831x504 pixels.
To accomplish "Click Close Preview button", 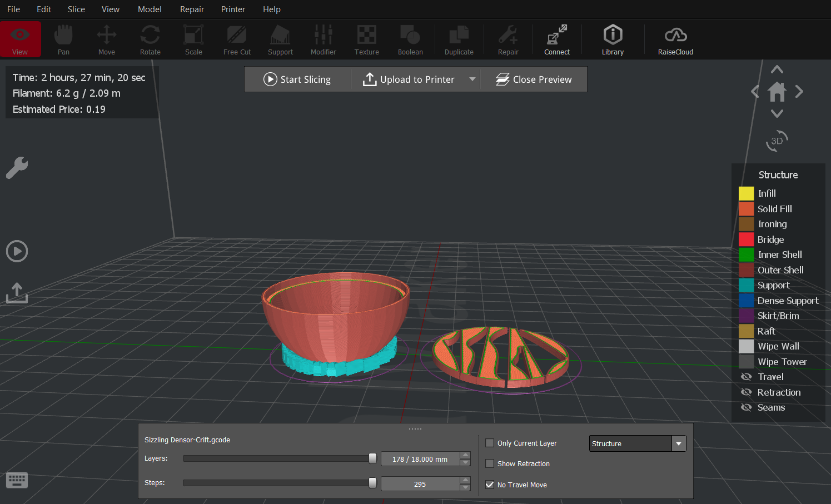I will pyautogui.click(x=534, y=79).
